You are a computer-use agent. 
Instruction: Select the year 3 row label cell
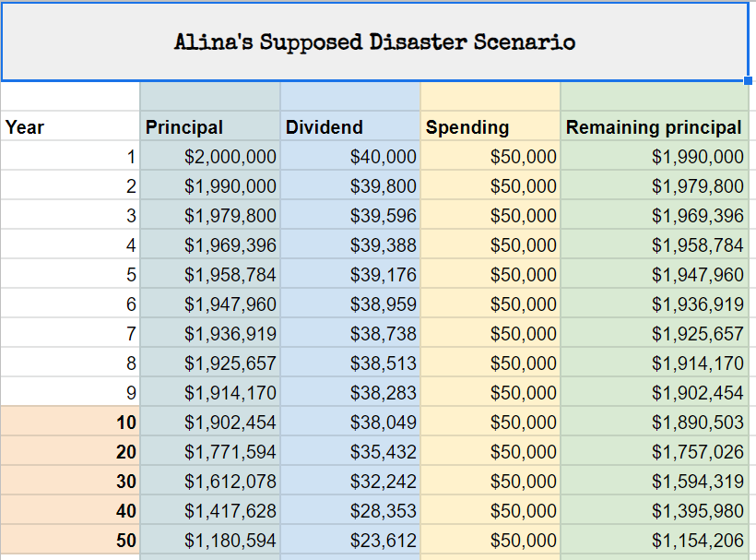70,216
